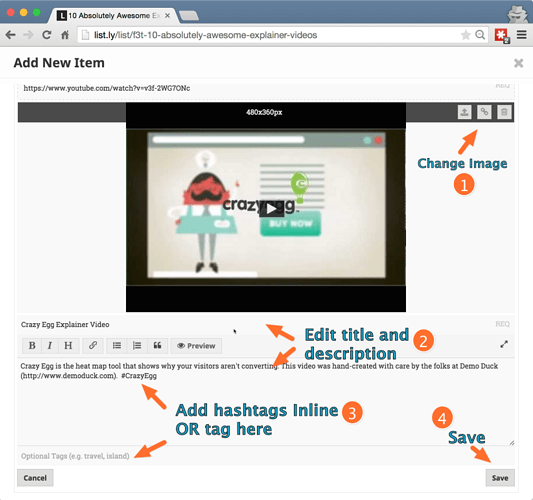Toggle bold formatting button
The width and height of the screenshot is (533, 500).
point(32,346)
